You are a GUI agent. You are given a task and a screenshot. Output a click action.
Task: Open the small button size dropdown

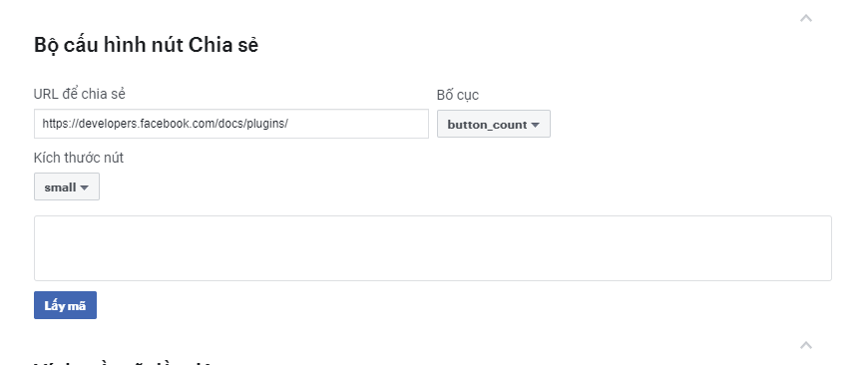(67, 186)
